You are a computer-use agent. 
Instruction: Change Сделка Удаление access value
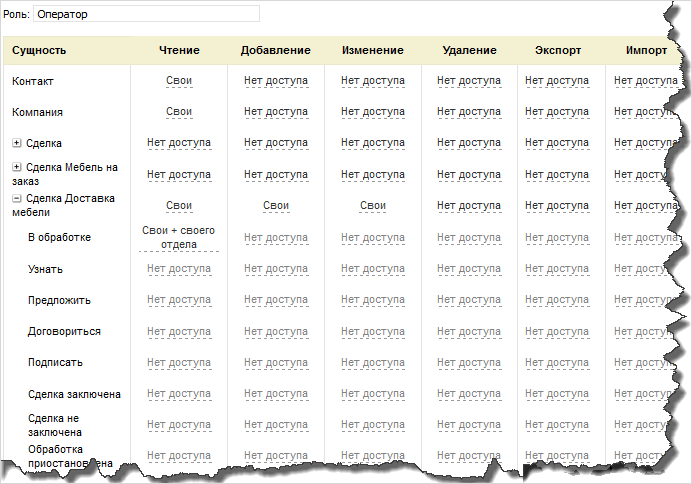pyautogui.click(x=469, y=143)
